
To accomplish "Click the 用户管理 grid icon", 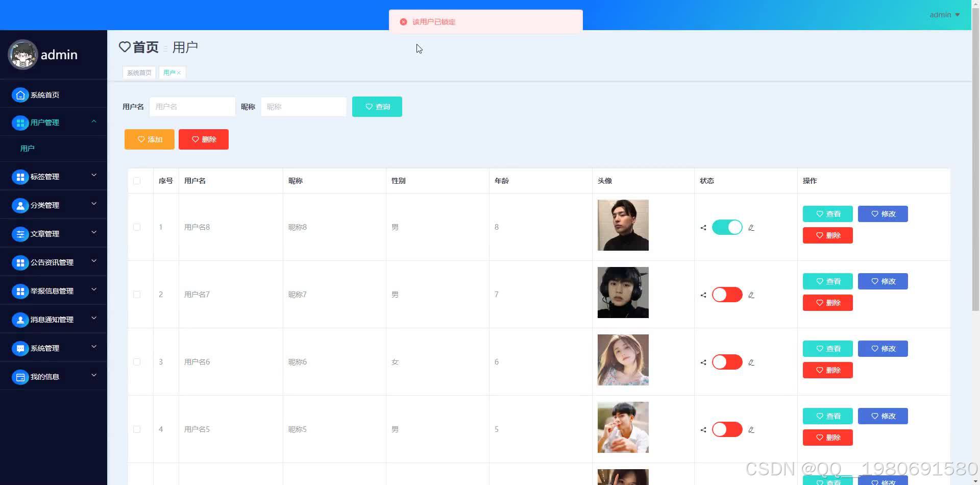I will coord(20,123).
